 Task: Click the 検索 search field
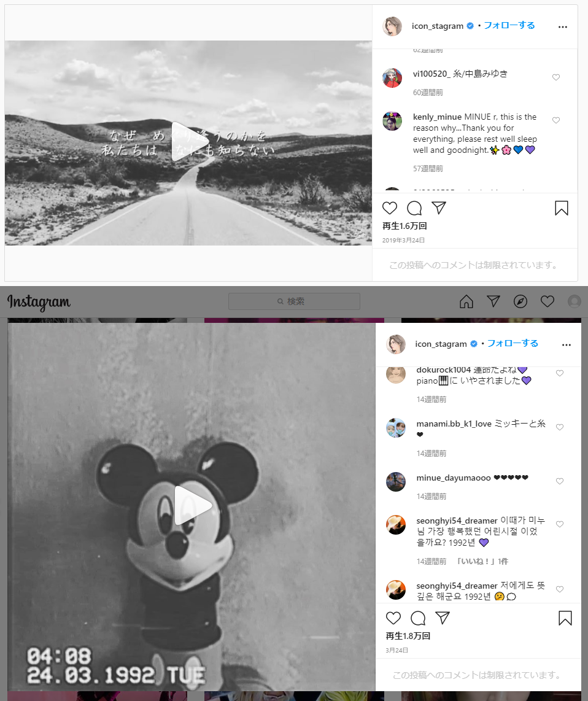coord(294,301)
